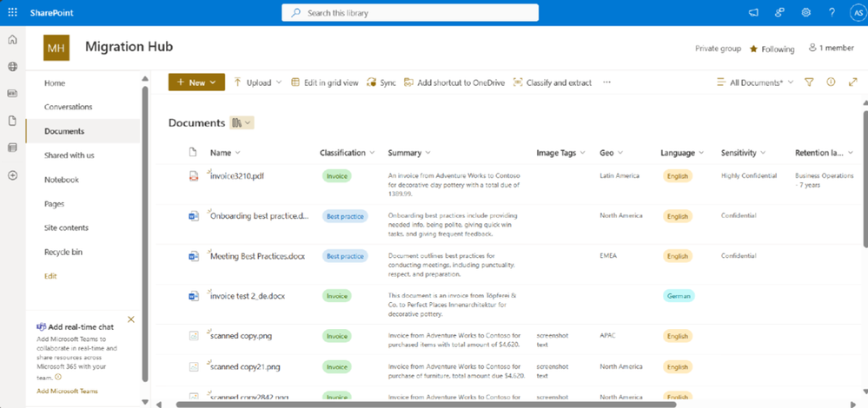The width and height of the screenshot is (868, 408).
Task: Open the toolbar more options ellipsis
Action: click(606, 82)
